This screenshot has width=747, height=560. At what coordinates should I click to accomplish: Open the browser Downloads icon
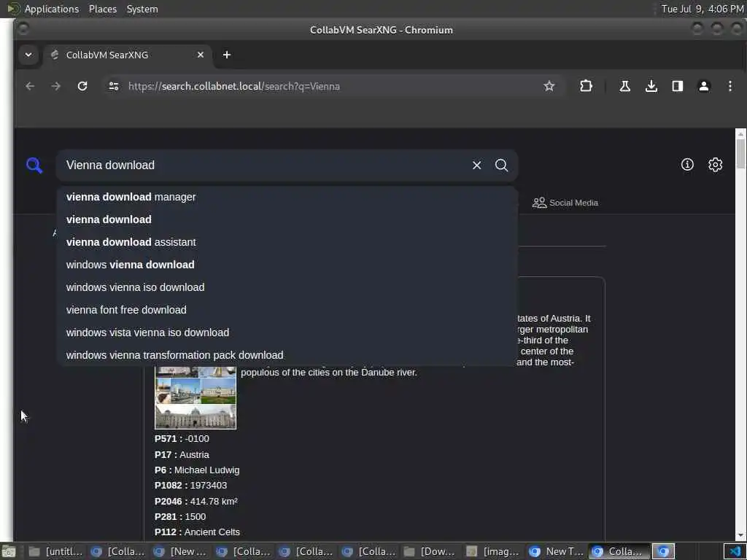pyautogui.click(x=651, y=86)
